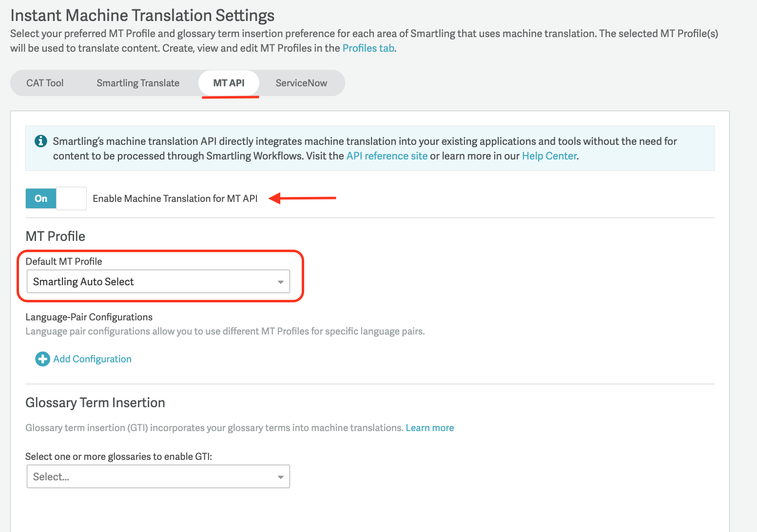Select the MT API tab
The image size is (757, 532).
[229, 83]
